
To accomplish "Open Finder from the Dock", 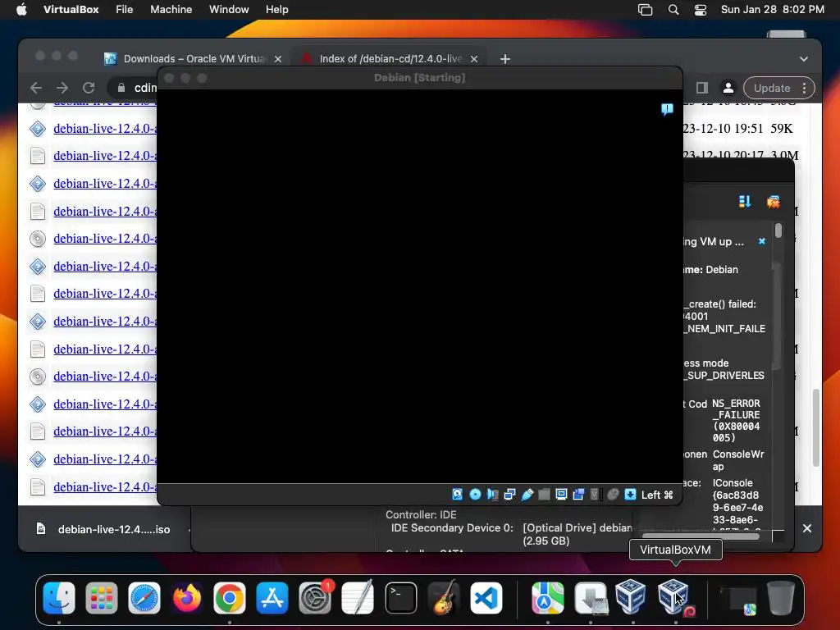I will tap(58, 598).
